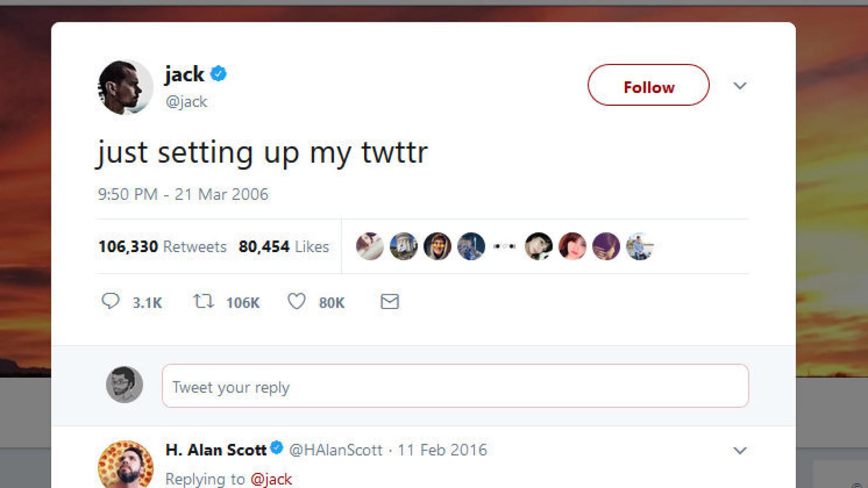Open H. Alan Scott's pizza avatar

click(x=125, y=464)
